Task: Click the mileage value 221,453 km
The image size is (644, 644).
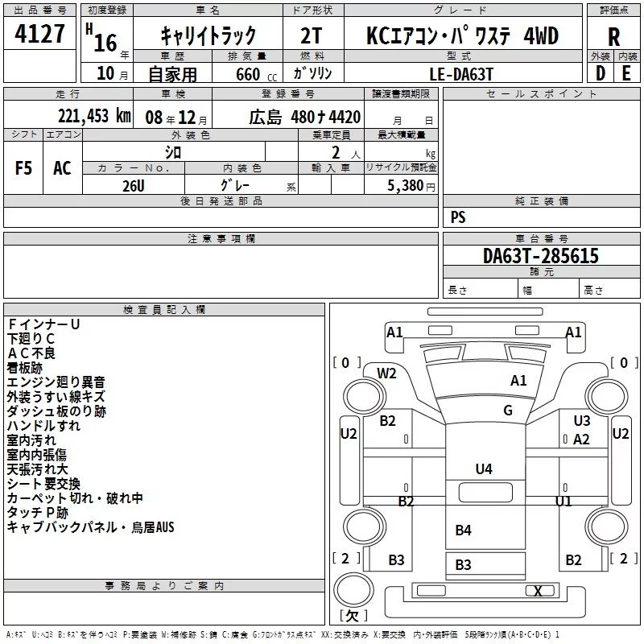Action: (x=94, y=116)
